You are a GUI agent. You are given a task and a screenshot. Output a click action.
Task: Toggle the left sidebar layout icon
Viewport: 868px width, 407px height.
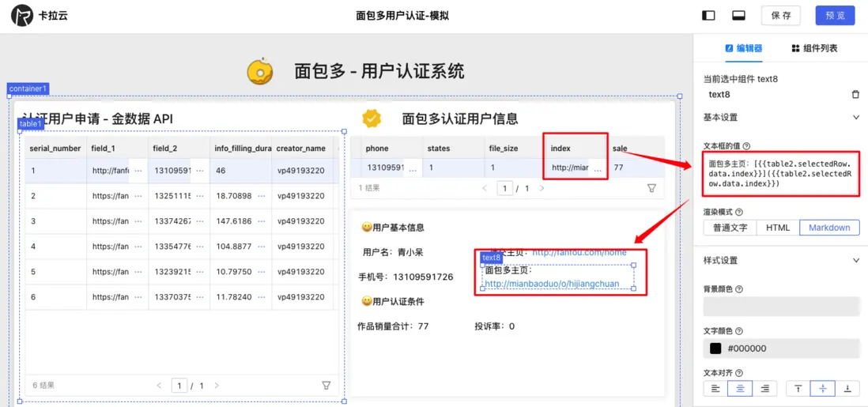coord(708,16)
